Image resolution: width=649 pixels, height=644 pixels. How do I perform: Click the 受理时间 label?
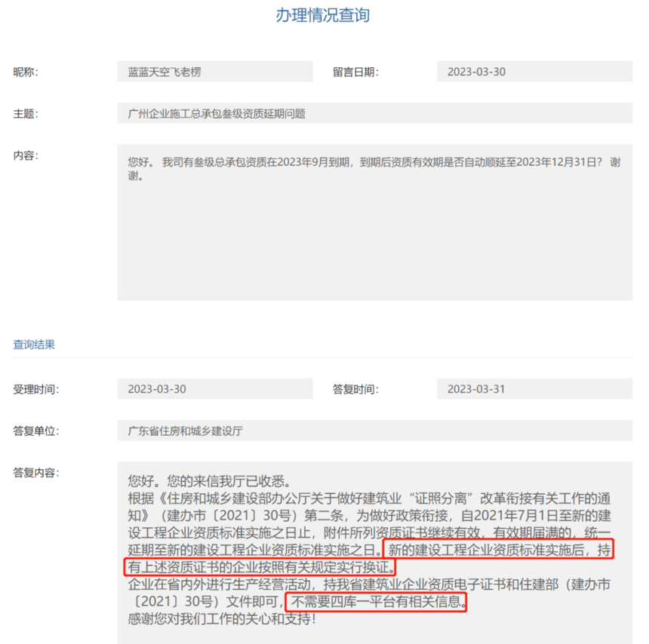click(x=36, y=389)
